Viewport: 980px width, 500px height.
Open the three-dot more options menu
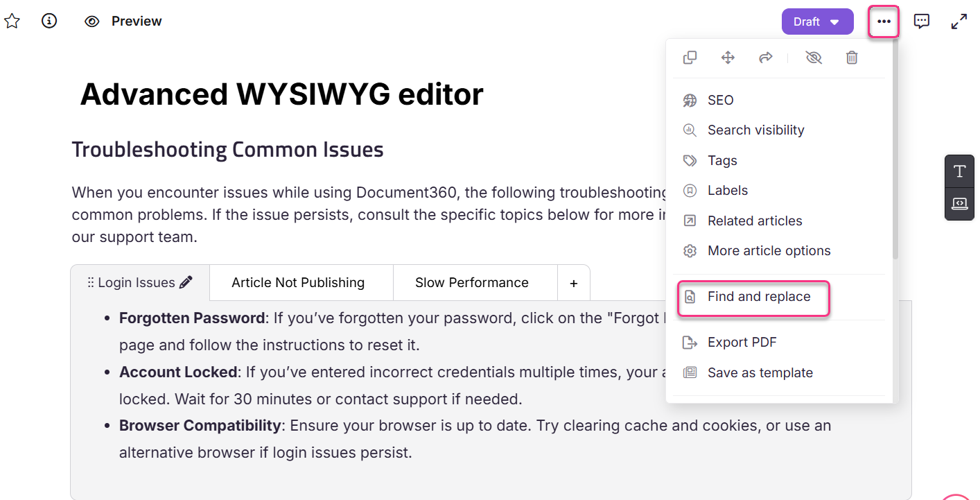pos(884,21)
